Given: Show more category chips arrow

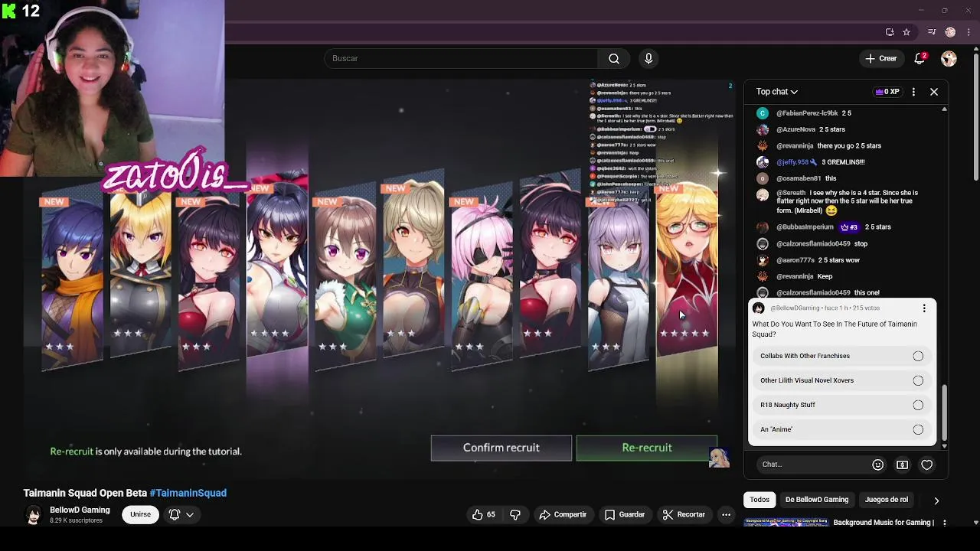Looking at the screenshot, I should pyautogui.click(x=936, y=500).
